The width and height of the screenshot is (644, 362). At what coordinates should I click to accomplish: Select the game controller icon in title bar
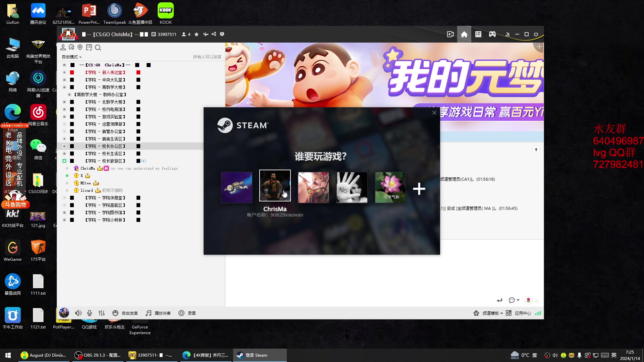[x=492, y=34]
